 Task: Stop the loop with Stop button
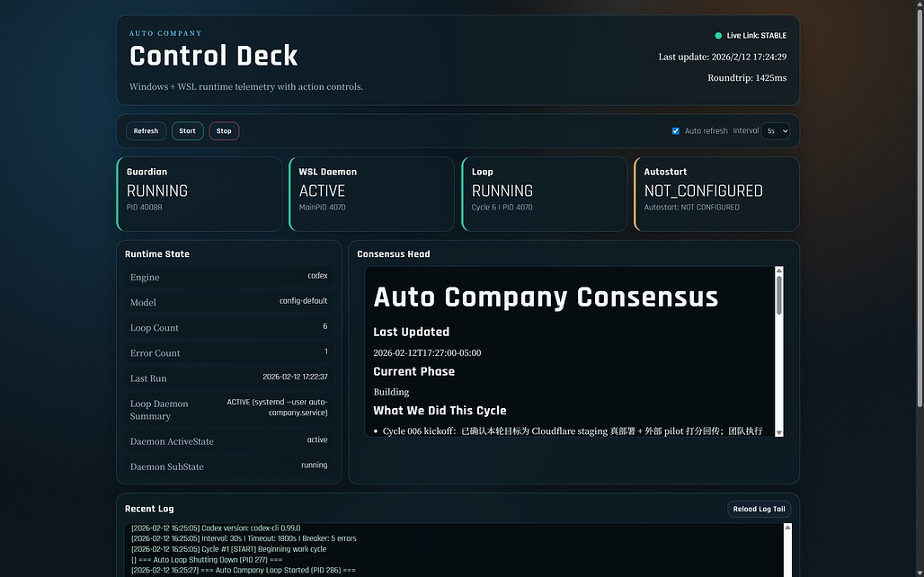[224, 131]
